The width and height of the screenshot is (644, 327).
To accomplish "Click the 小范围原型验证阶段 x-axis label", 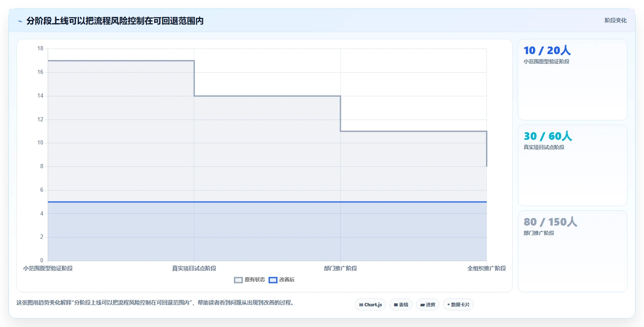I will [x=48, y=268].
